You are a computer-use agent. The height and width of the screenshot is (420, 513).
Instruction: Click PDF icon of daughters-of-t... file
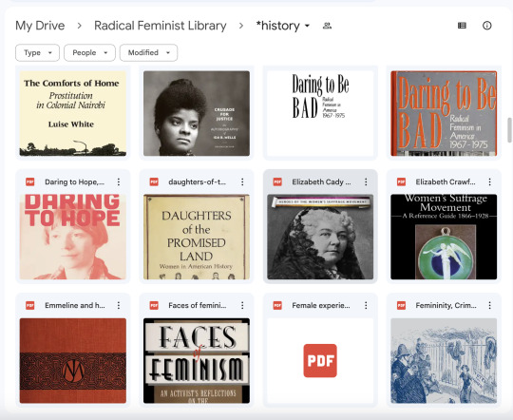[x=154, y=181]
